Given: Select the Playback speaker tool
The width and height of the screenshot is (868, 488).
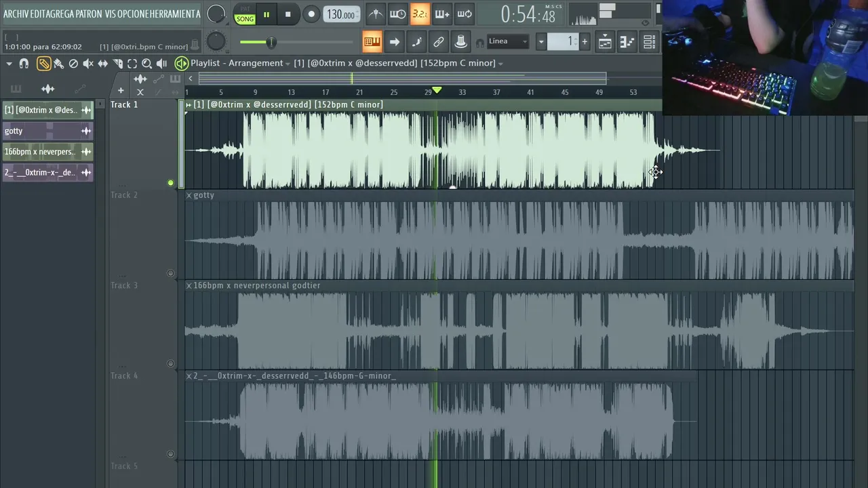Looking at the screenshot, I should (161, 64).
